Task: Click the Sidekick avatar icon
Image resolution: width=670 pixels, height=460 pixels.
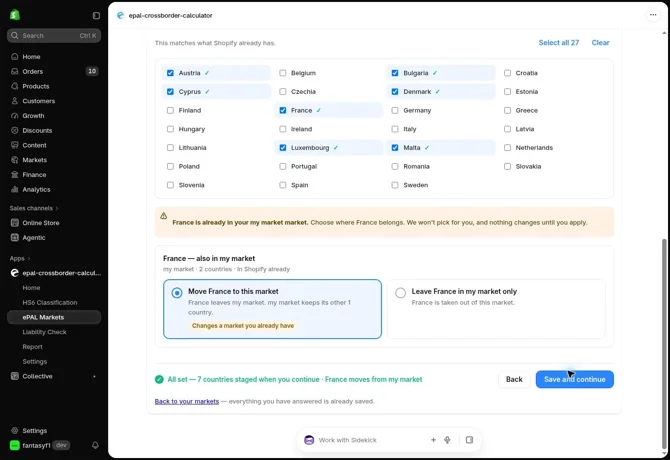Action: tap(309, 440)
